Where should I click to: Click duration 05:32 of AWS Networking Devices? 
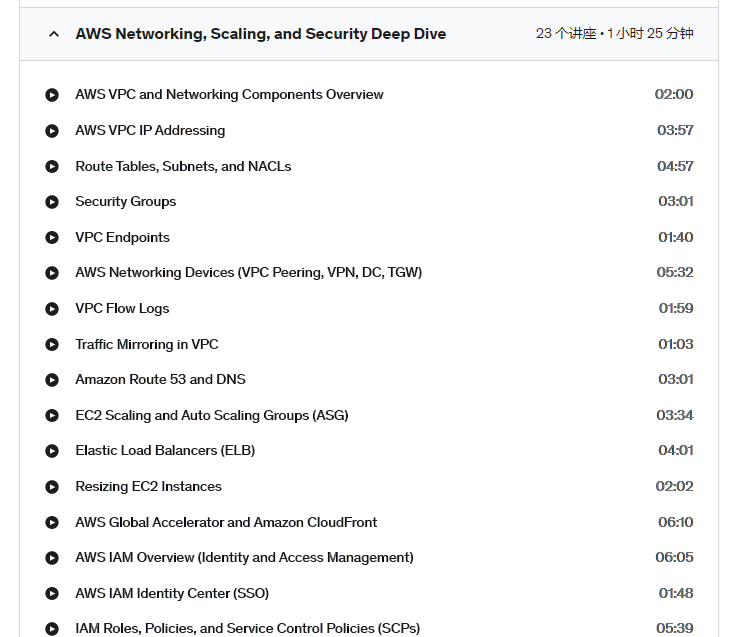[675, 272]
